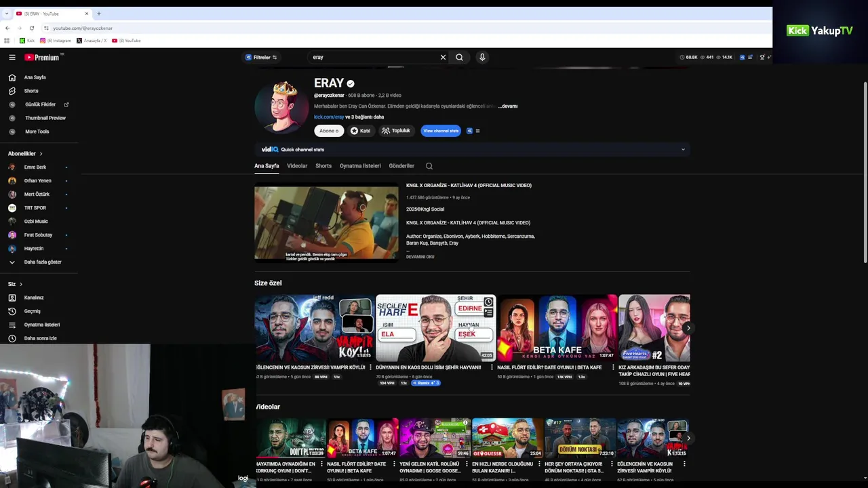Add İSİM ŞEHİR video to watch later

click(x=488, y=302)
